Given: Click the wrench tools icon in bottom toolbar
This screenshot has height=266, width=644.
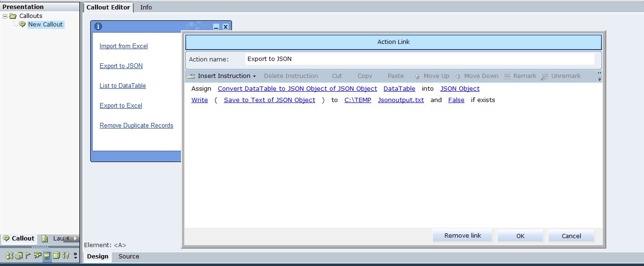Looking at the screenshot, I should tap(66, 256).
